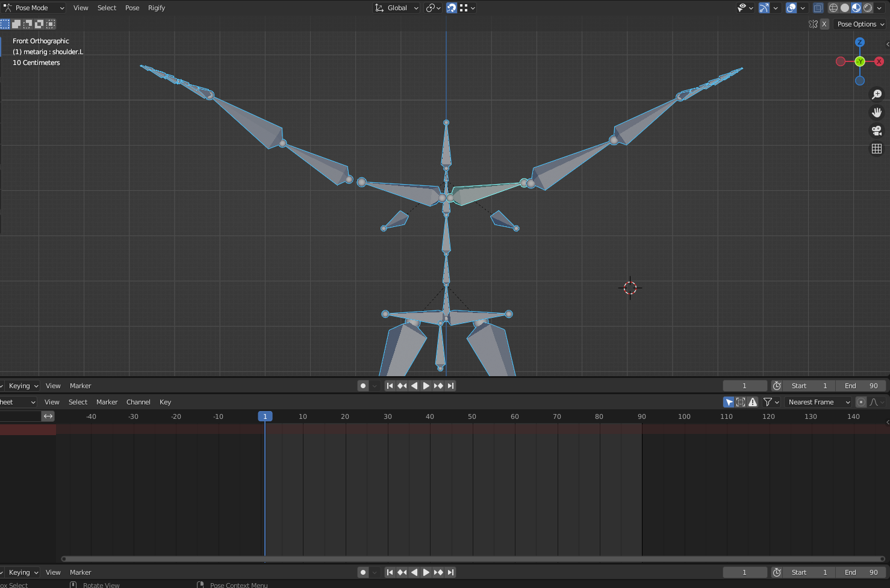
Task: Choose the Subtract selection mode icon
Action: pos(28,24)
